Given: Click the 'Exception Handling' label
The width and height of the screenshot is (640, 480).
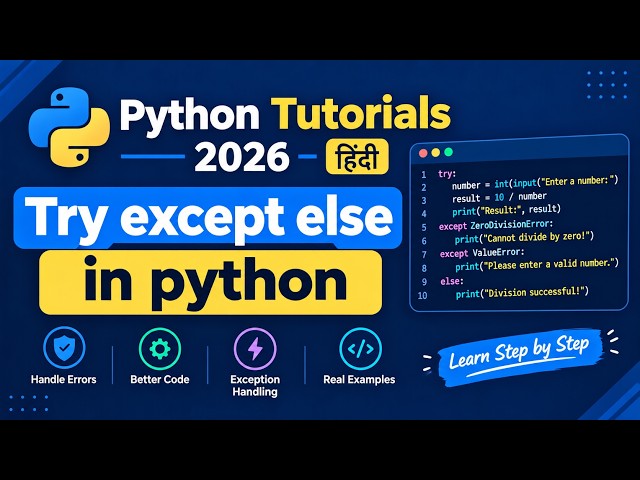Looking at the screenshot, I should point(255,386).
